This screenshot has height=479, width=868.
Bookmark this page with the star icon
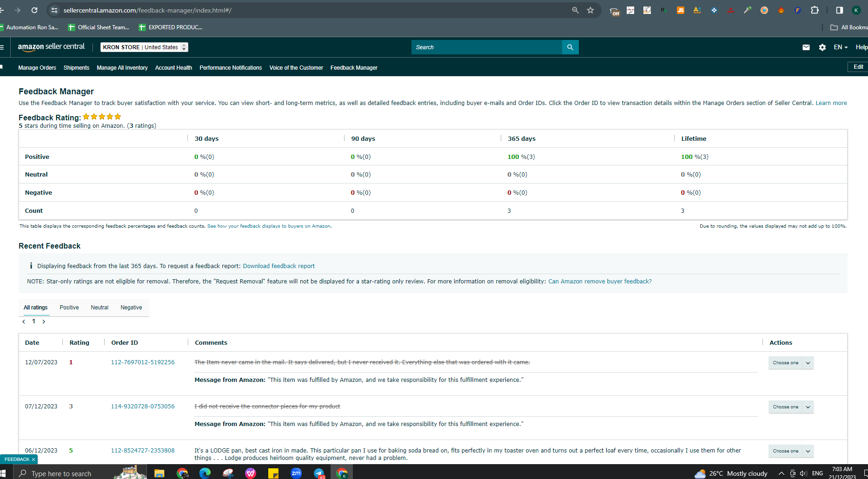[x=590, y=10]
